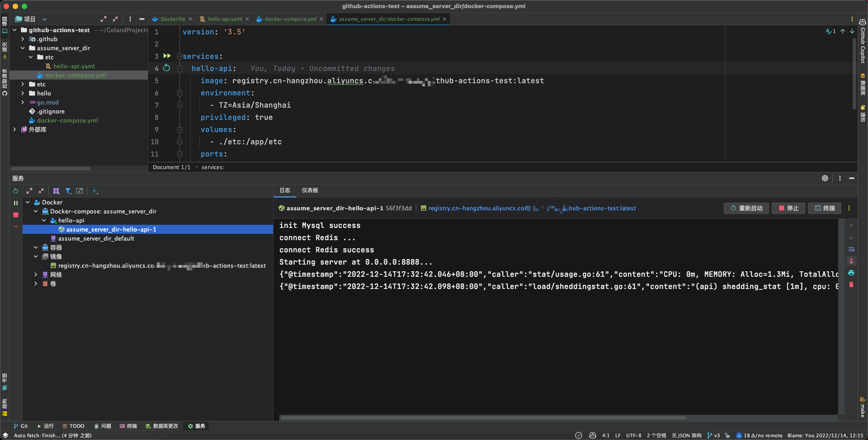Collapse the Docker-compose: assume_server_dir node
Image resolution: width=868 pixels, height=440 pixels.
pyautogui.click(x=36, y=211)
